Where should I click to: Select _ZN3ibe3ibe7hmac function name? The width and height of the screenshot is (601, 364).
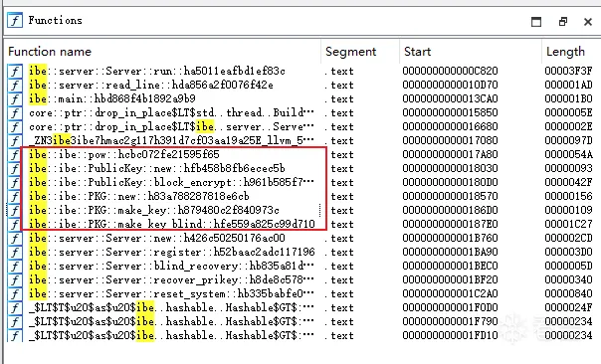(x=171, y=140)
